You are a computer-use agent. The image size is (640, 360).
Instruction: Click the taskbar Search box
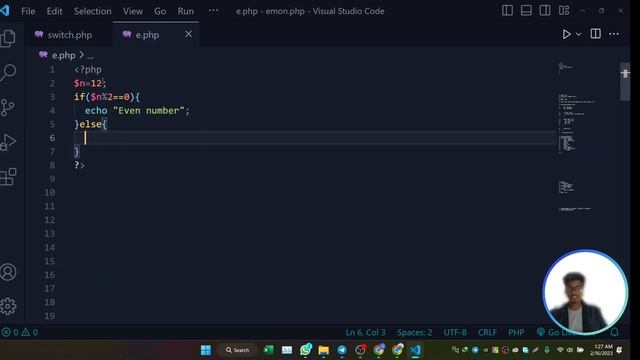238,350
